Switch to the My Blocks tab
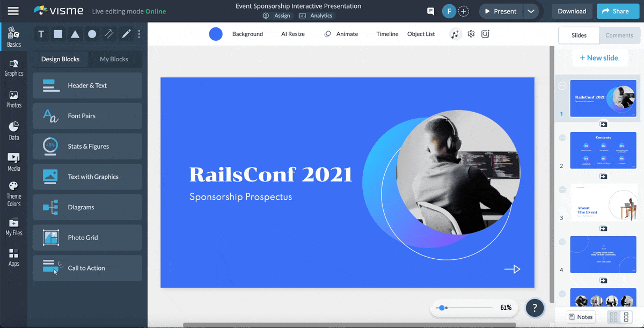The image size is (644, 328). tap(114, 59)
